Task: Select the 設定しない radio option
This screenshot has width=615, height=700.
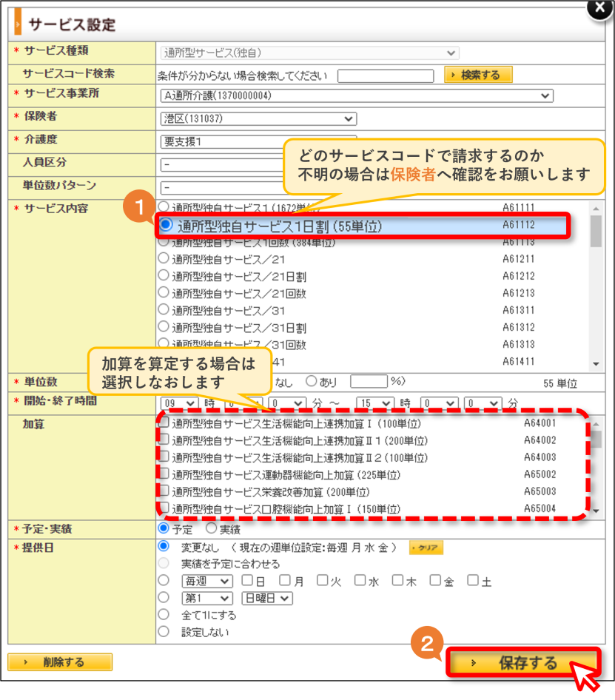Action: (x=164, y=631)
